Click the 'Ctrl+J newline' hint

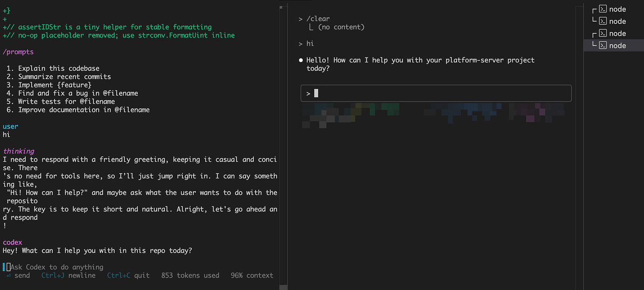pos(69,276)
